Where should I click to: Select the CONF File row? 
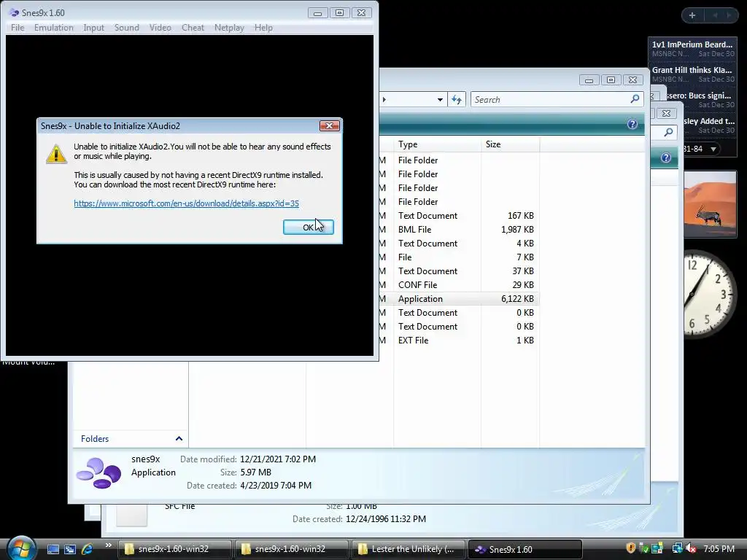[x=460, y=285]
